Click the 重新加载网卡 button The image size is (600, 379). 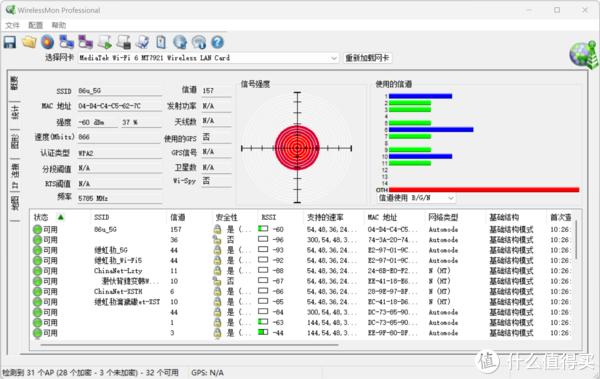[x=367, y=58]
